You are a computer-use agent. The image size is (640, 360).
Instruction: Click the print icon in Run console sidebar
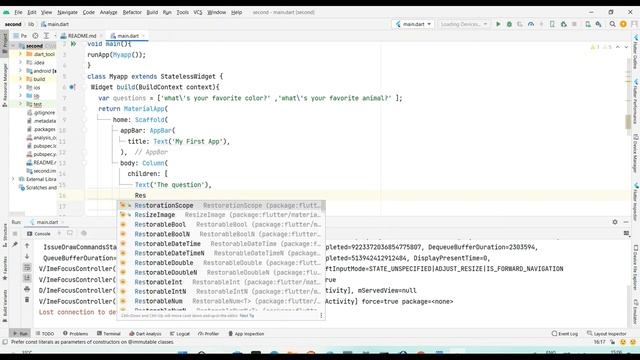coord(27,289)
